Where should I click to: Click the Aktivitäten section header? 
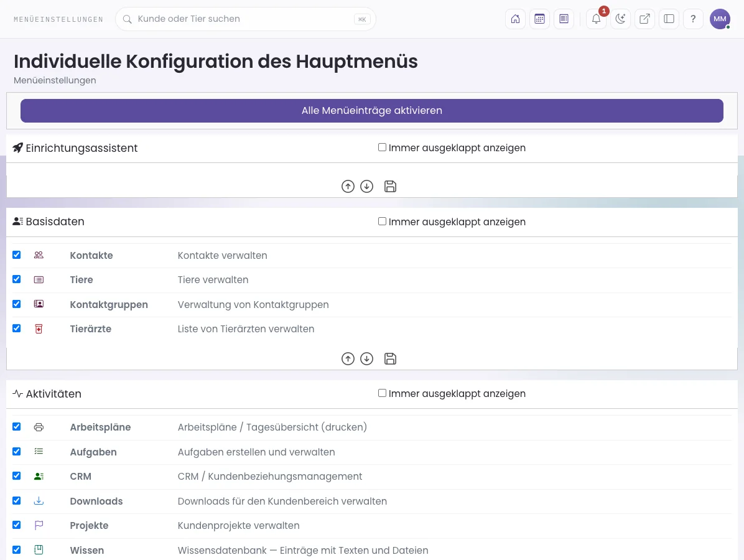click(x=53, y=394)
